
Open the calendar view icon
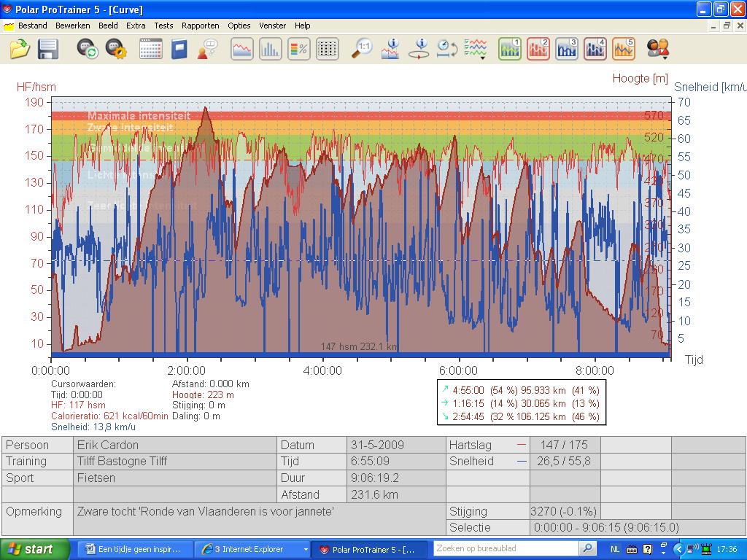click(x=150, y=49)
